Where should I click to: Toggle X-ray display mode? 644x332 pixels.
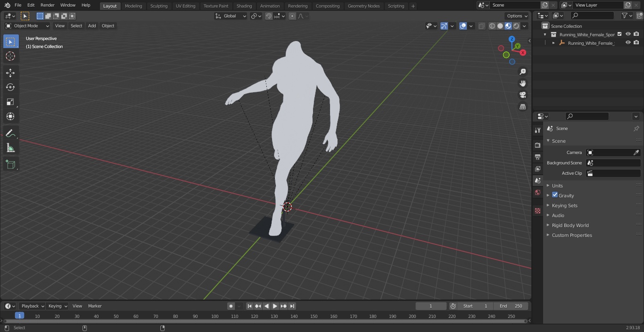(481, 26)
